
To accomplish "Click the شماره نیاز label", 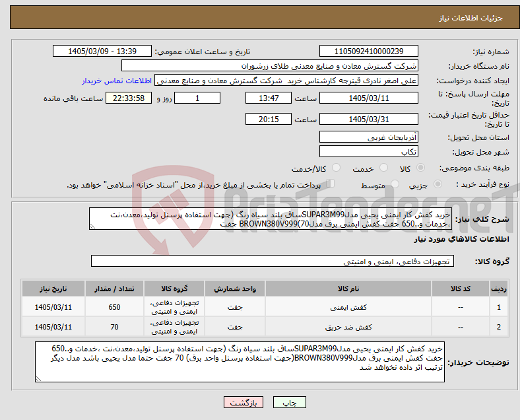I will click(491, 52).
